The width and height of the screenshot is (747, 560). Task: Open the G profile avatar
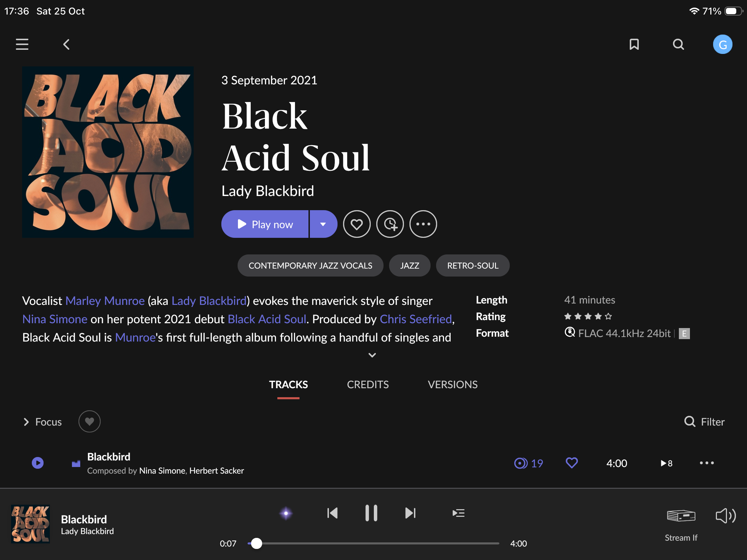[722, 44]
